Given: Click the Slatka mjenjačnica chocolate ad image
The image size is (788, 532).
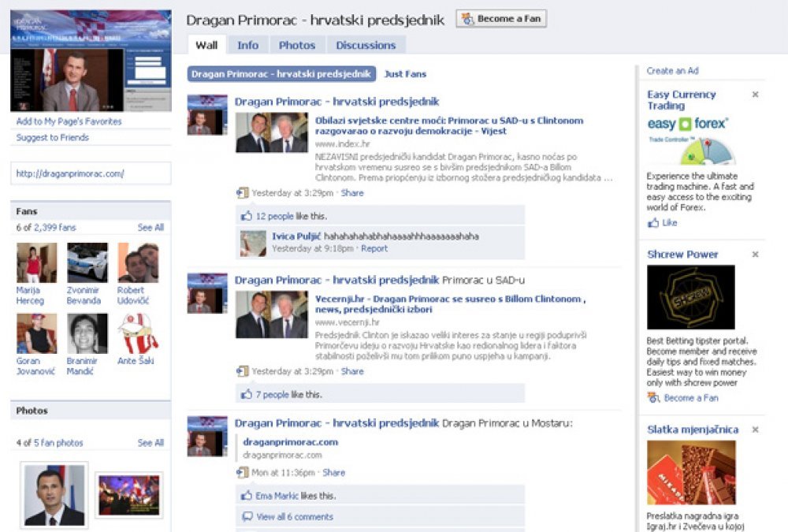Looking at the screenshot, I should coord(692,473).
